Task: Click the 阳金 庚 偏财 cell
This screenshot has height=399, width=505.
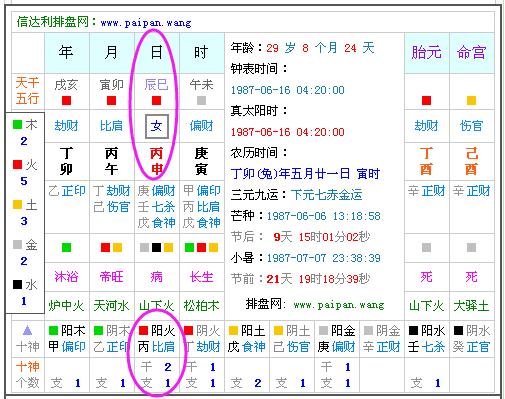Action: coord(337,339)
